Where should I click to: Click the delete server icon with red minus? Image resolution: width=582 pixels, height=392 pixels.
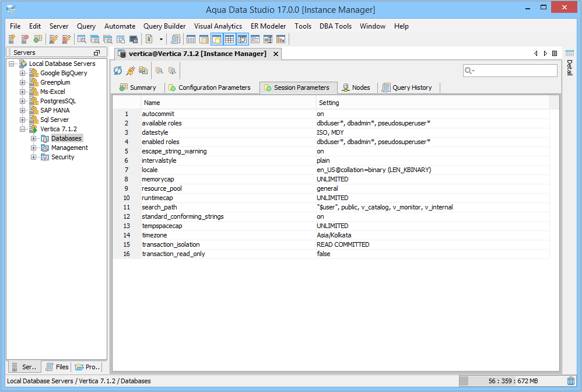point(25,39)
